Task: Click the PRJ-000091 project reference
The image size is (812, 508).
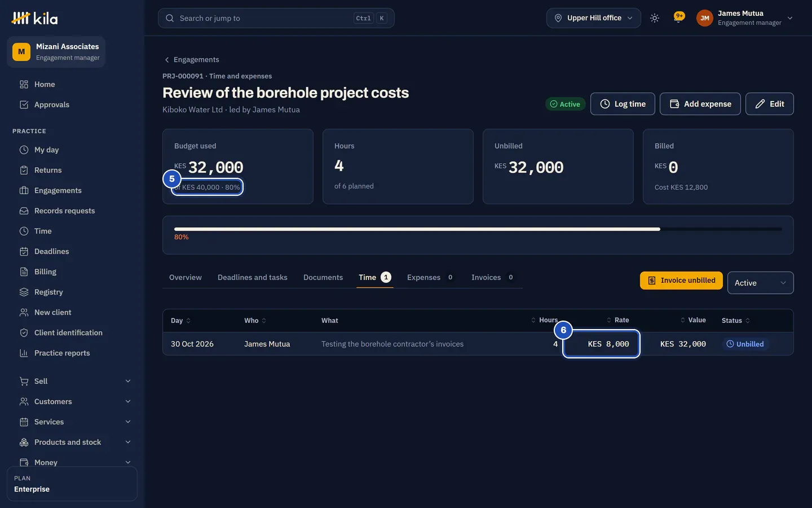Action: point(183,76)
